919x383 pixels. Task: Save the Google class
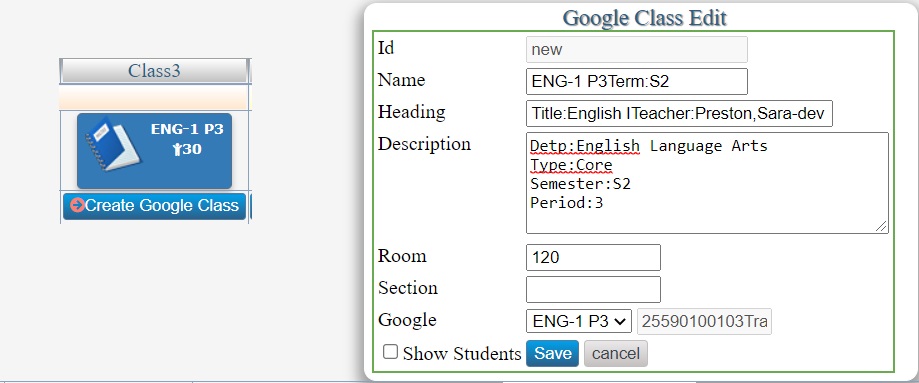coord(552,354)
